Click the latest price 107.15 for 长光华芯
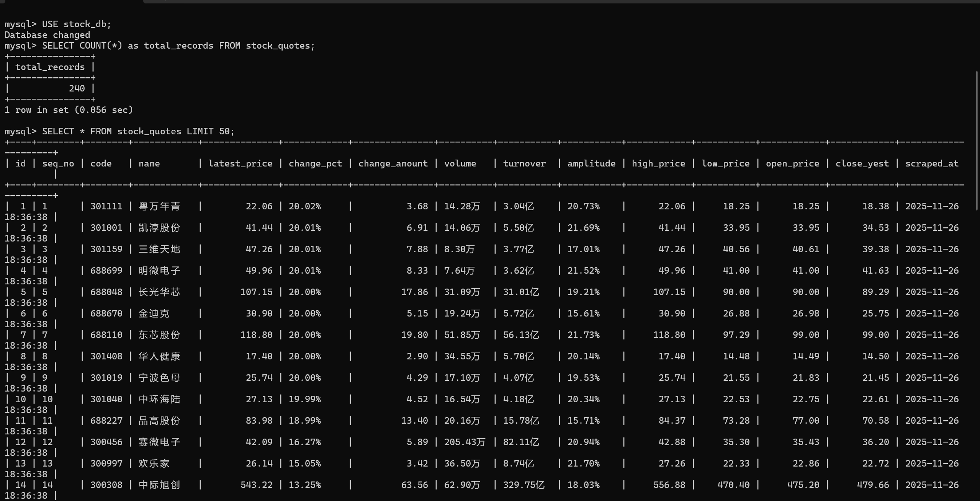The width and height of the screenshot is (980, 501). pyautogui.click(x=256, y=292)
